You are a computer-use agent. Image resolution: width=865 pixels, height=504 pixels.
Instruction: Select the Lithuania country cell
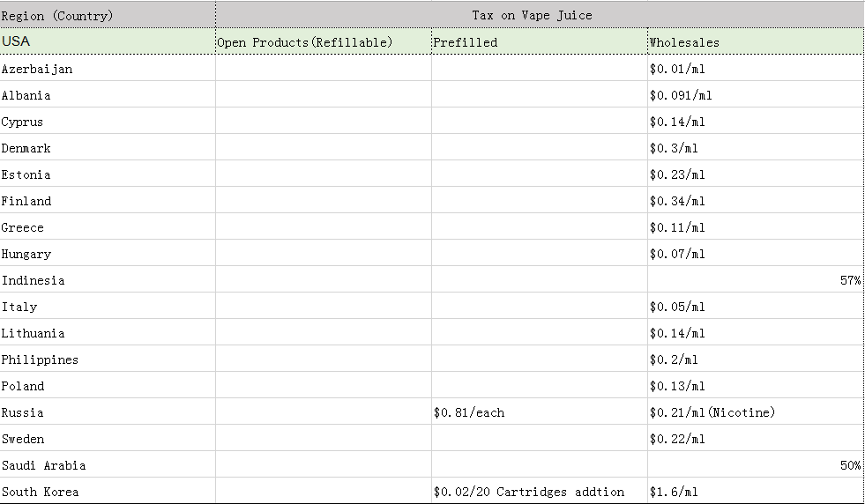point(108,333)
